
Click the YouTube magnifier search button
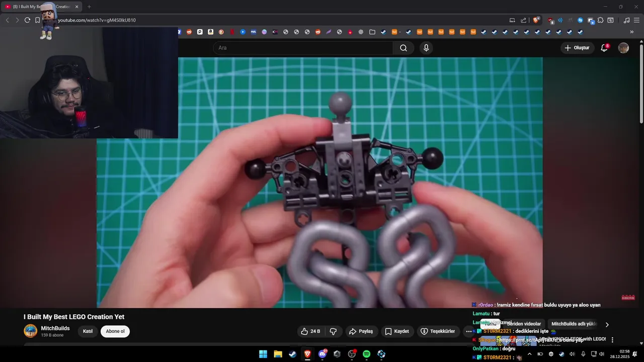coord(404,48)
